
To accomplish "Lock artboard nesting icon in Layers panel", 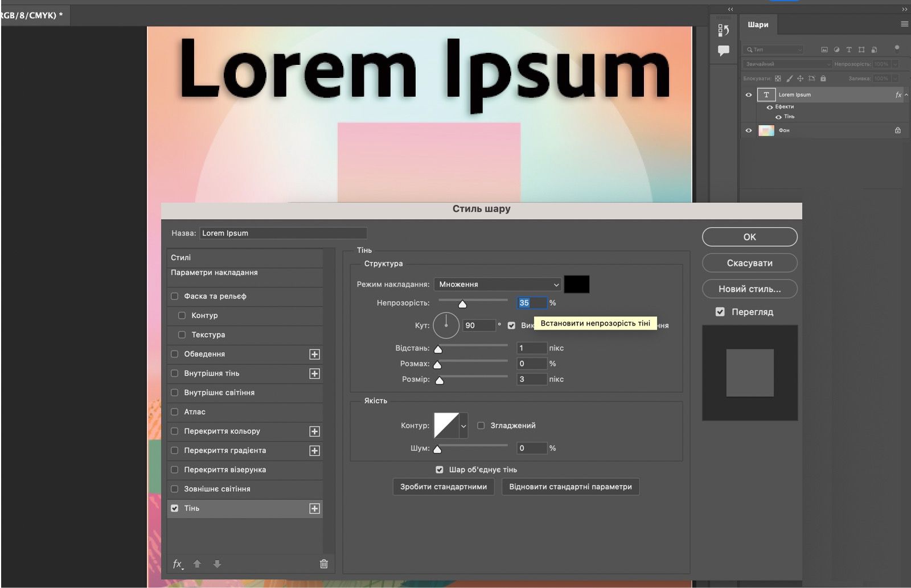I will 811,79.
